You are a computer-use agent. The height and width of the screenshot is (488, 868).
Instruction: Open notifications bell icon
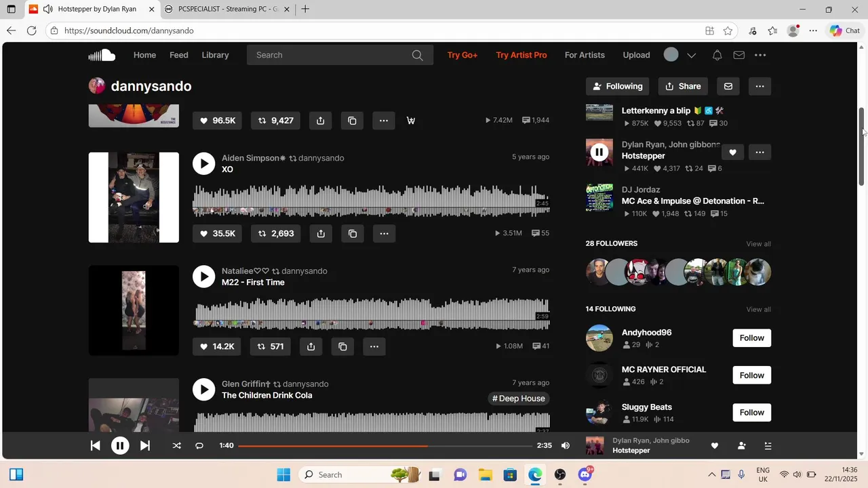[x=717, y=55]
